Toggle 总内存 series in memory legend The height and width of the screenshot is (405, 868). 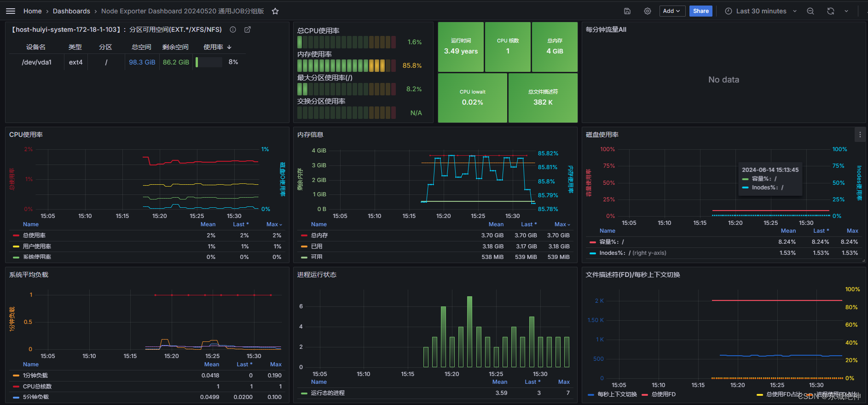[319, 235]
